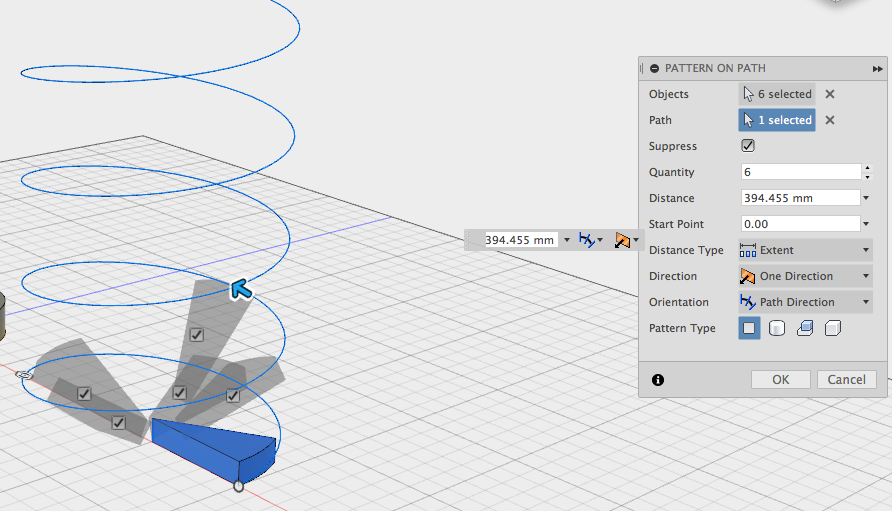Uncheck the leftmost pattern instance checkbox
This screenshot has width=892, height=511.
84,393
